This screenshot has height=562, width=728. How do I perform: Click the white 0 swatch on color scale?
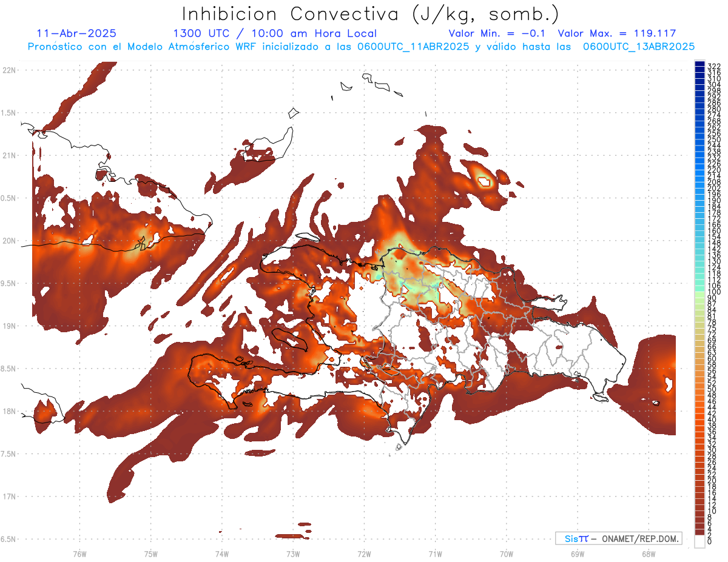pyautogui.click(x=699, y=542)
